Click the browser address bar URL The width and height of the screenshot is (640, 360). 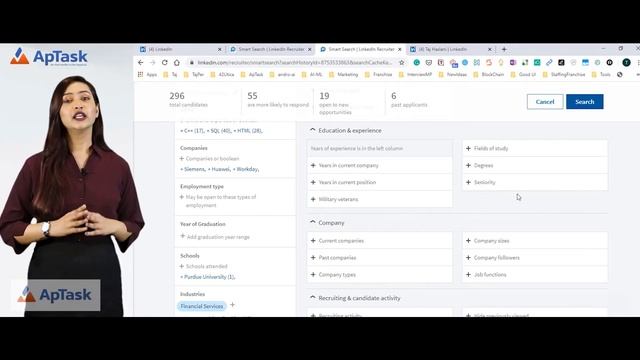tap(294, 62)
